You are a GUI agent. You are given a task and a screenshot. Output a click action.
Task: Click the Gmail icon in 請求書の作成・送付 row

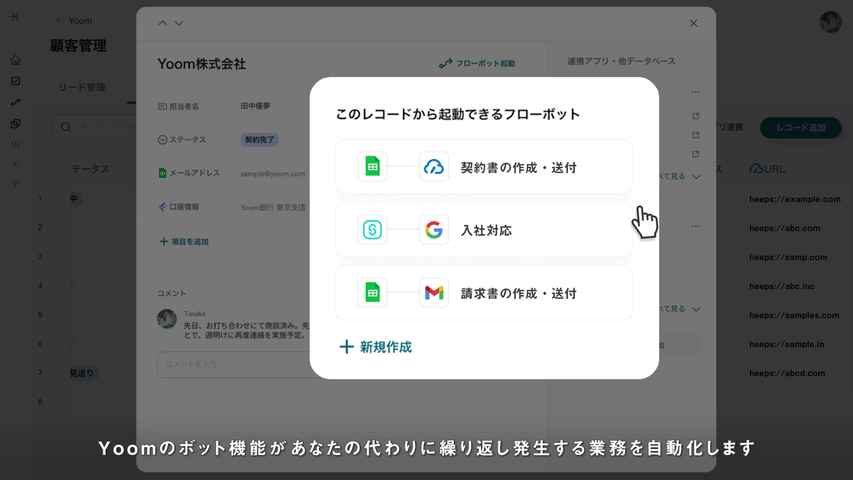click(434, 293)
